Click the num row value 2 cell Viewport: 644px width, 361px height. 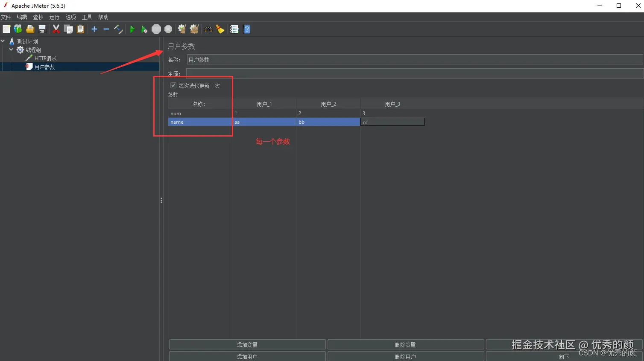pyautogui.click(x=328, y=114)
